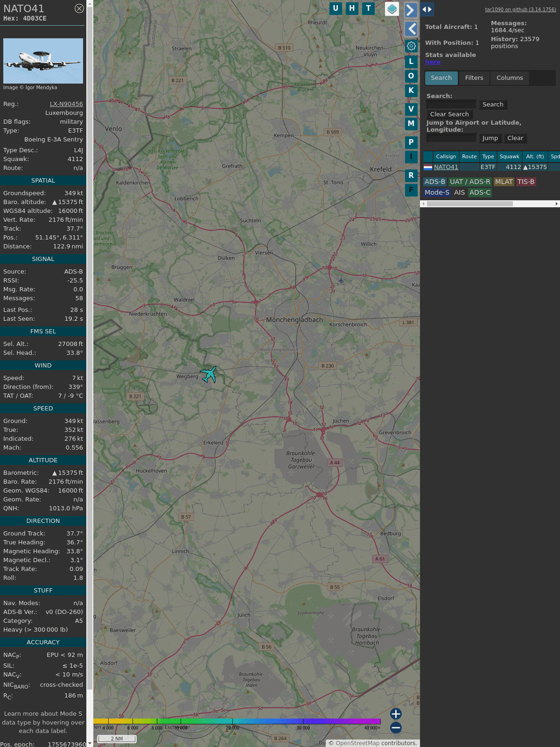Click the Mode-S legend label
560x747 pixels.
click(437, 193)
